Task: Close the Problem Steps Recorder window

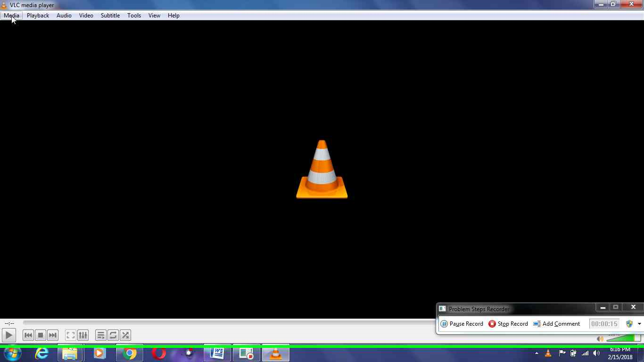Action: [633, 307]
